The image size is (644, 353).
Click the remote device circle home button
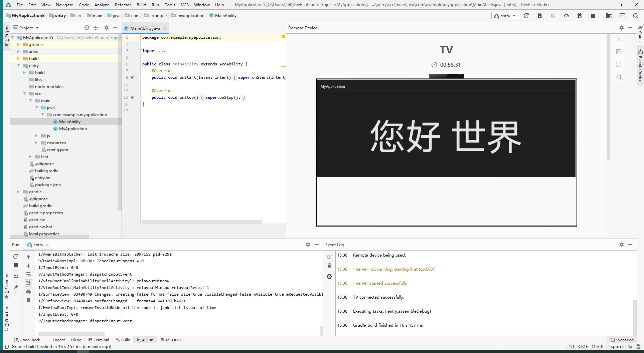tap(619, 64)
